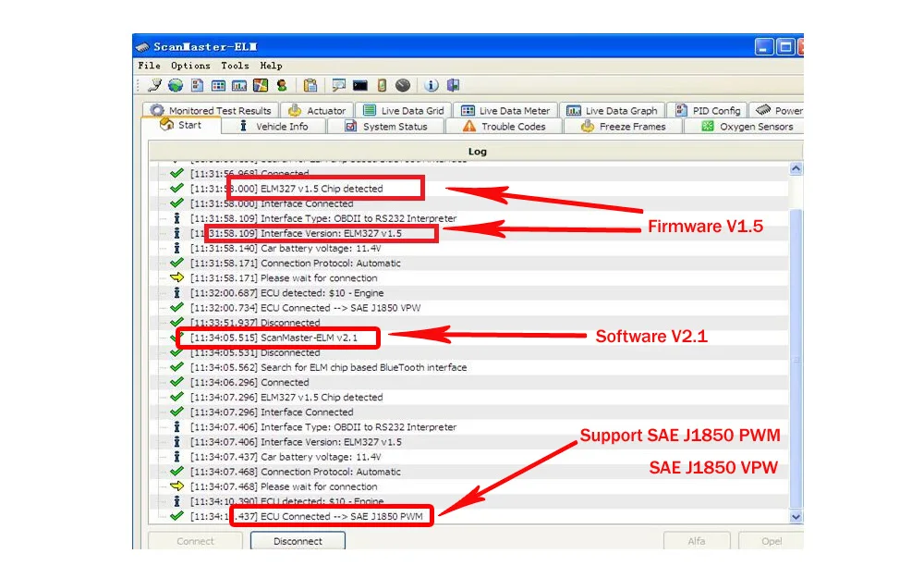The width and height of the screenshot is (924, 578).
Task: Open the Trouble Codes tab
Action: [505, 126]
